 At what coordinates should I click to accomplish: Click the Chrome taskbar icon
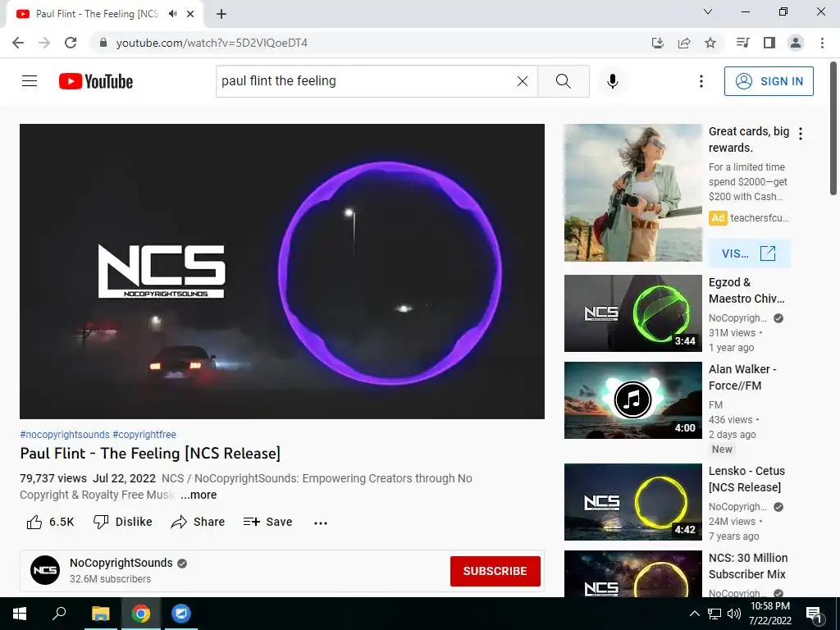pyautogui.click(x=141, y=614)
